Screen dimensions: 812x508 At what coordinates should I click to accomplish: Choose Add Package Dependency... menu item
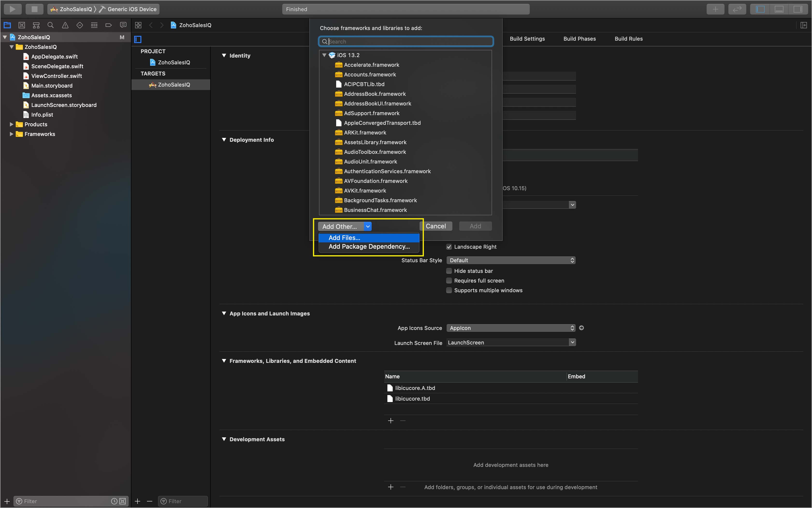point(369,246)
